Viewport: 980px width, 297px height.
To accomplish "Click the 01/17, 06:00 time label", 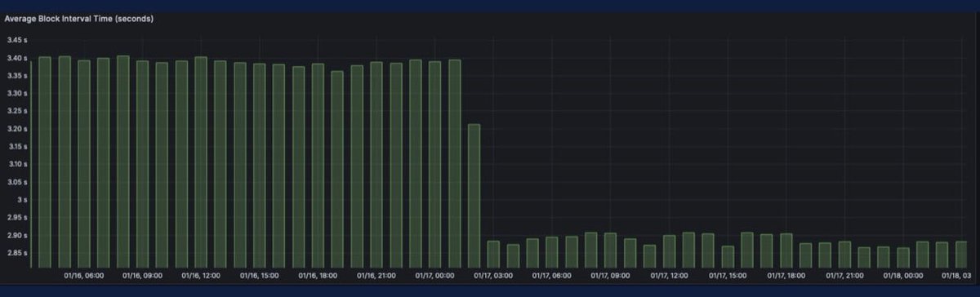I will tap(552, 276).
